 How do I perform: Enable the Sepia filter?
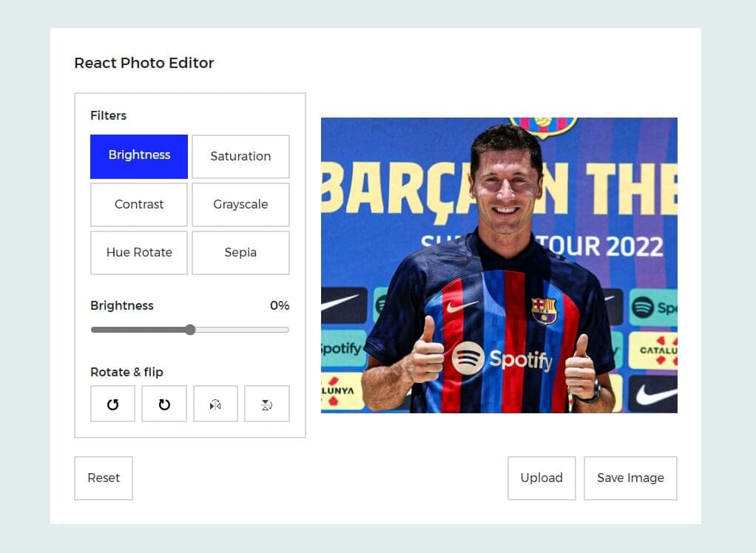(240, 252)
